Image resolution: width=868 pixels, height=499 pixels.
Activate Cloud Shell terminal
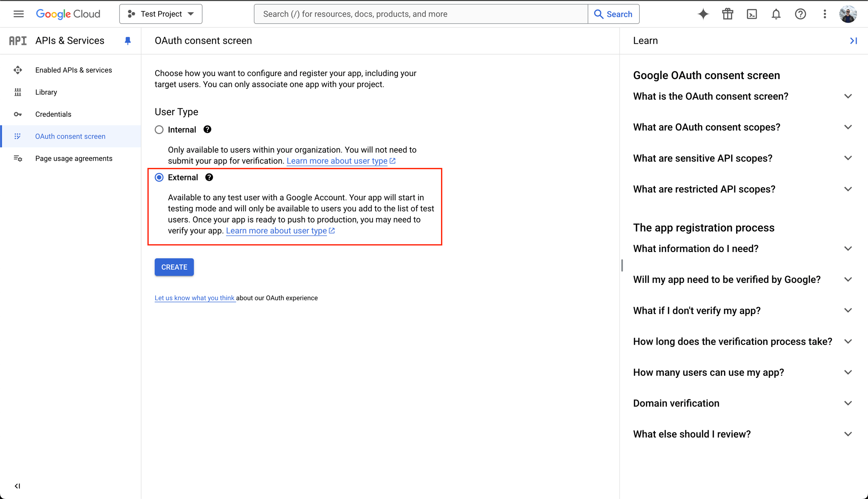(x=752, y=14)
